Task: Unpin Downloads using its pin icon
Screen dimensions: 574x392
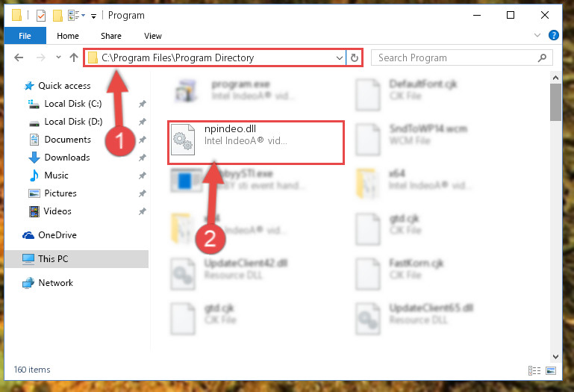Action: click(142, 158)
